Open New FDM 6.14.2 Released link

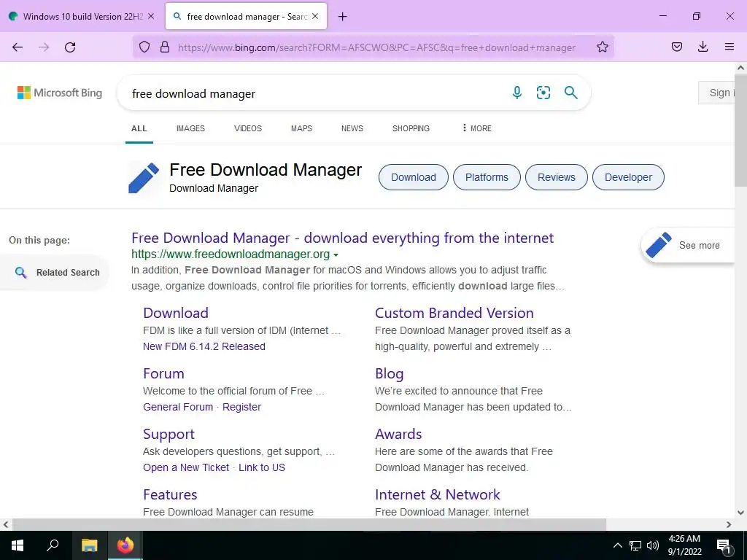(204, 346)
